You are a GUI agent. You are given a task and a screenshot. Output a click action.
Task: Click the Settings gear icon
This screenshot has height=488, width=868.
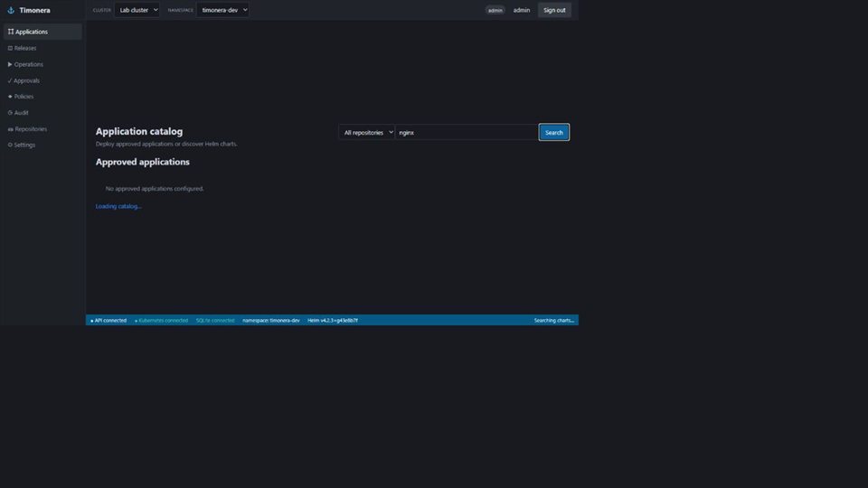(x=10, y=145)
